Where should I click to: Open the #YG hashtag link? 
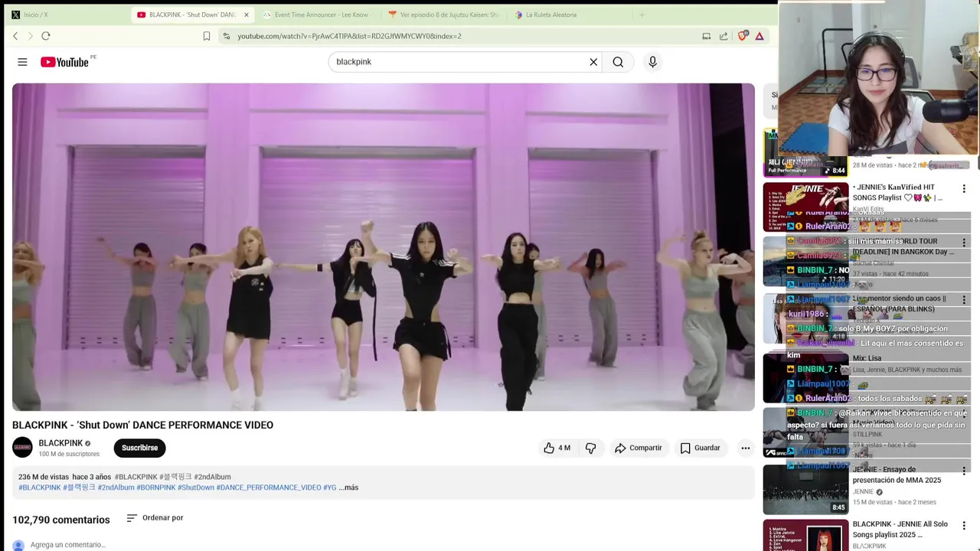(x=330, y=487)
